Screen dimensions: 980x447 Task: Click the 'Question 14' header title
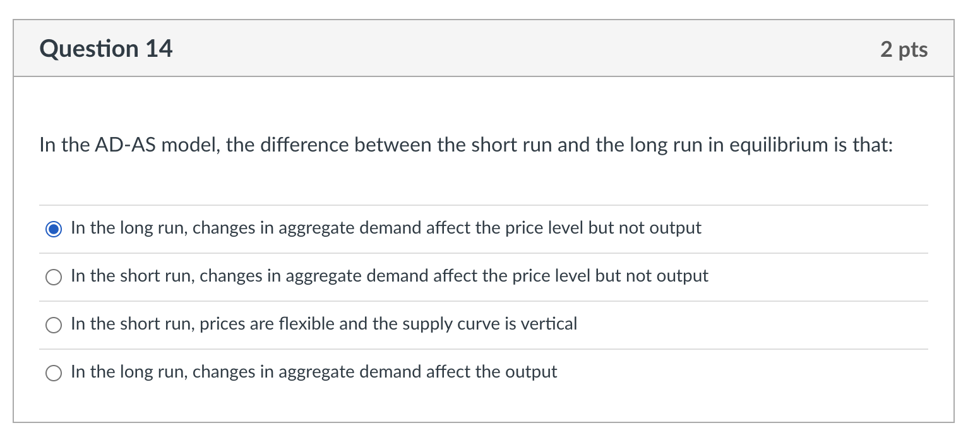tap(105, 49)
